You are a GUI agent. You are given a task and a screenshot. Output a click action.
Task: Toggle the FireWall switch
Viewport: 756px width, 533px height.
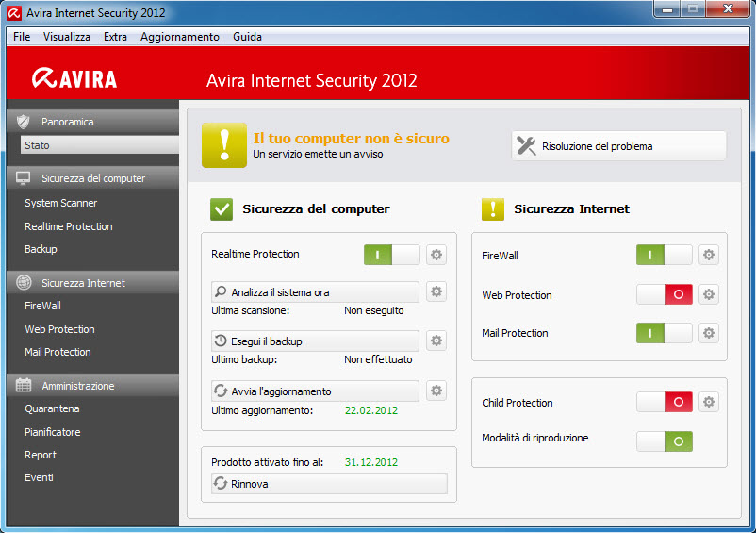(665, 255)
